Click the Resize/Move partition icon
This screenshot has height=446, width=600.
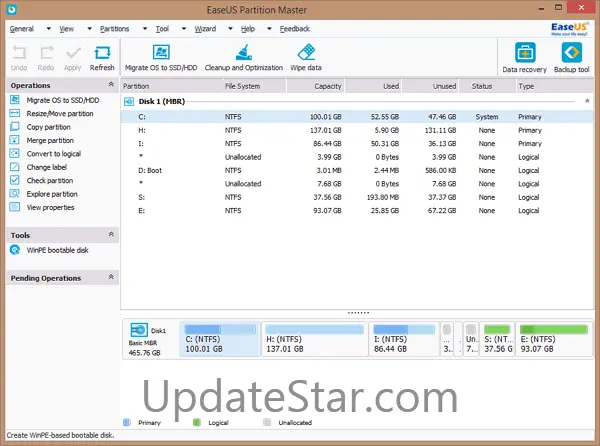(15, 113)
